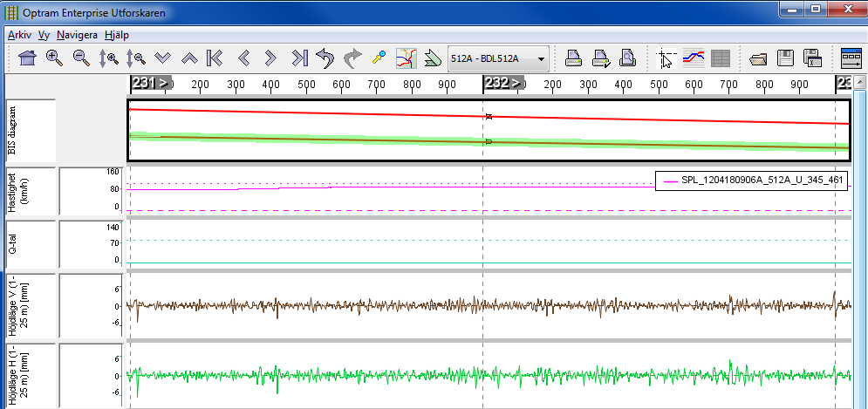Zoom in with the plus magnifier

click(x=54, y=58)
